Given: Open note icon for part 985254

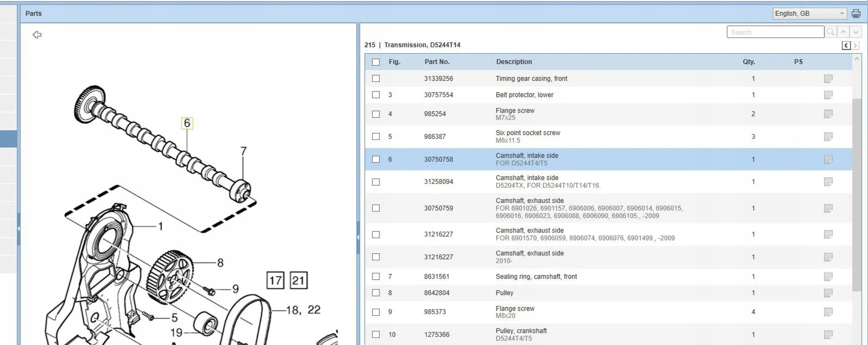Looking at the screenshot, I should 828,114.
